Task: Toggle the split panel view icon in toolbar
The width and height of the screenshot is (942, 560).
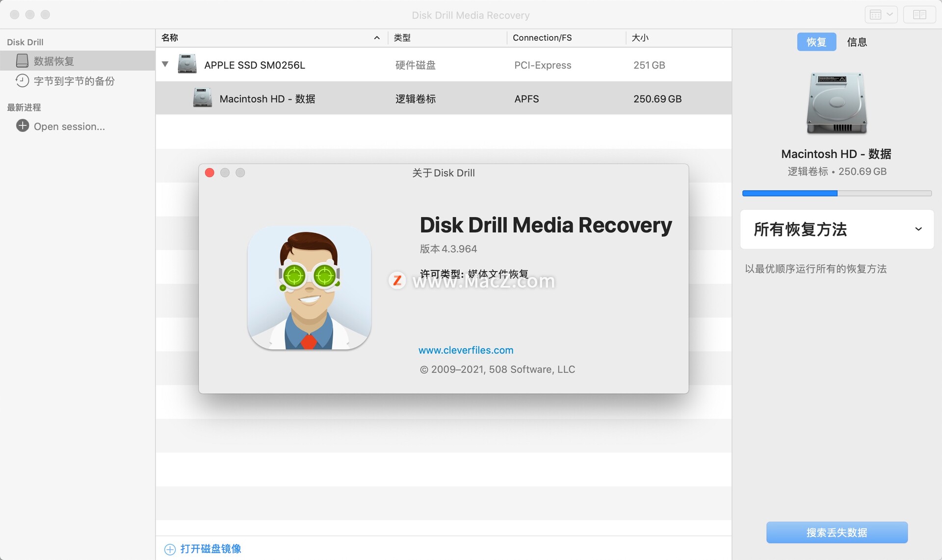Action: (x=919, y=15)
